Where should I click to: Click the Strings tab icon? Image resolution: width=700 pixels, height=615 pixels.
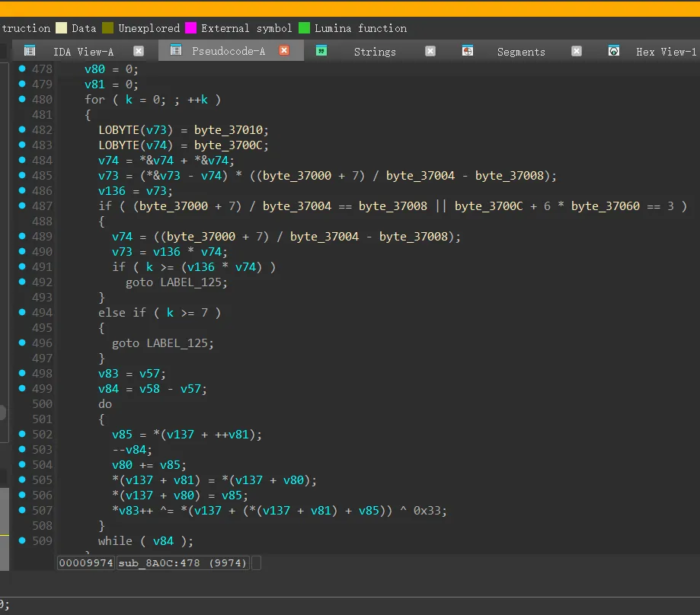click(321, 51)
